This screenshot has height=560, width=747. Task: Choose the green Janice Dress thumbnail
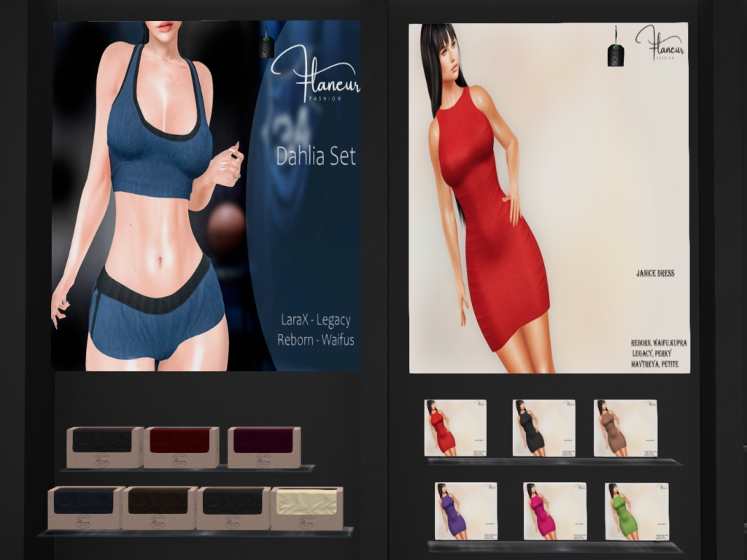click(x=636, y=511)
